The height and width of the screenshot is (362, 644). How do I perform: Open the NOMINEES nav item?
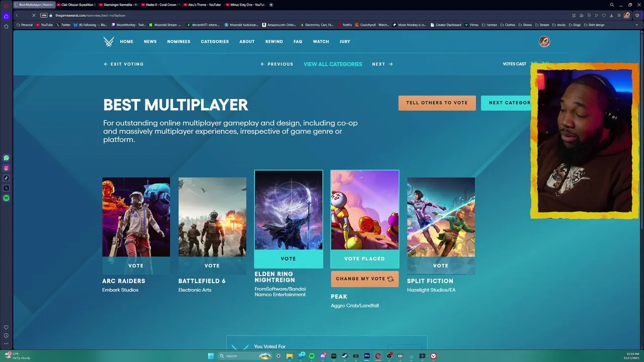[x=179, y=42]
